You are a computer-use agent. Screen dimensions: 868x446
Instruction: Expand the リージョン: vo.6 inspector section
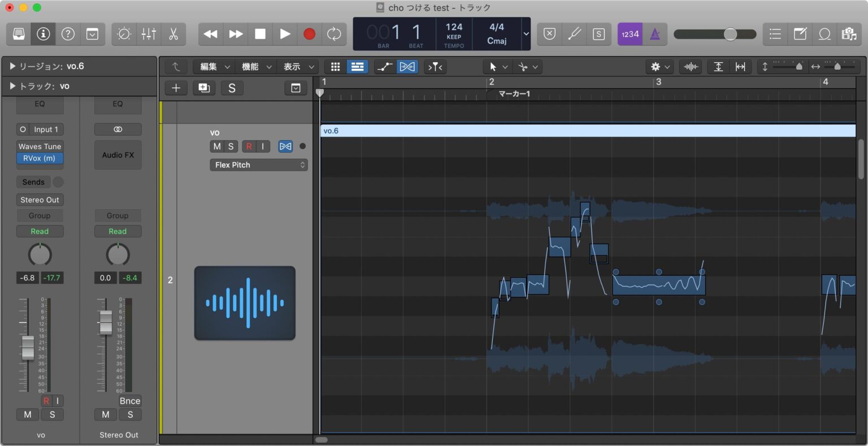coord(12,66)
